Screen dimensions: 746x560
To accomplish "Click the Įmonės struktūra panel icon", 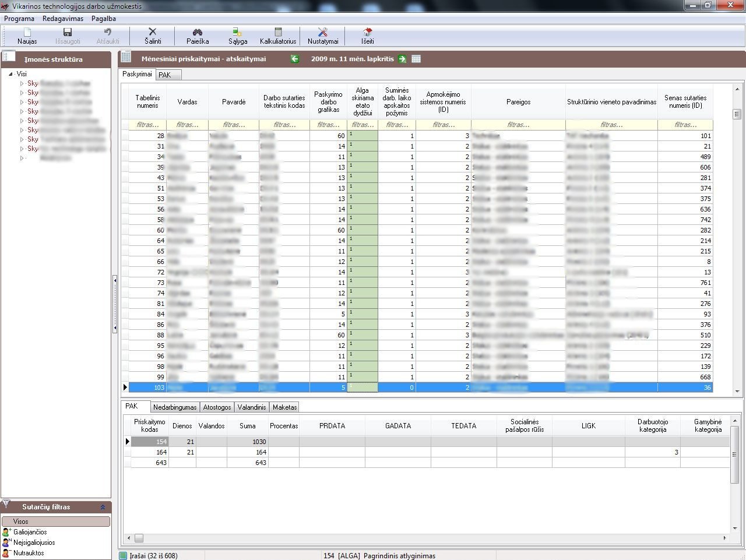I will pyautogui.click(x=9, y=57).
